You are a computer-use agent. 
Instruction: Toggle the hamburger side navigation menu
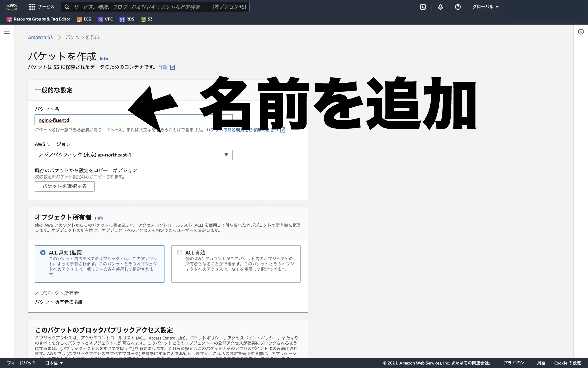pyautogui.click(x=7, y=32)
